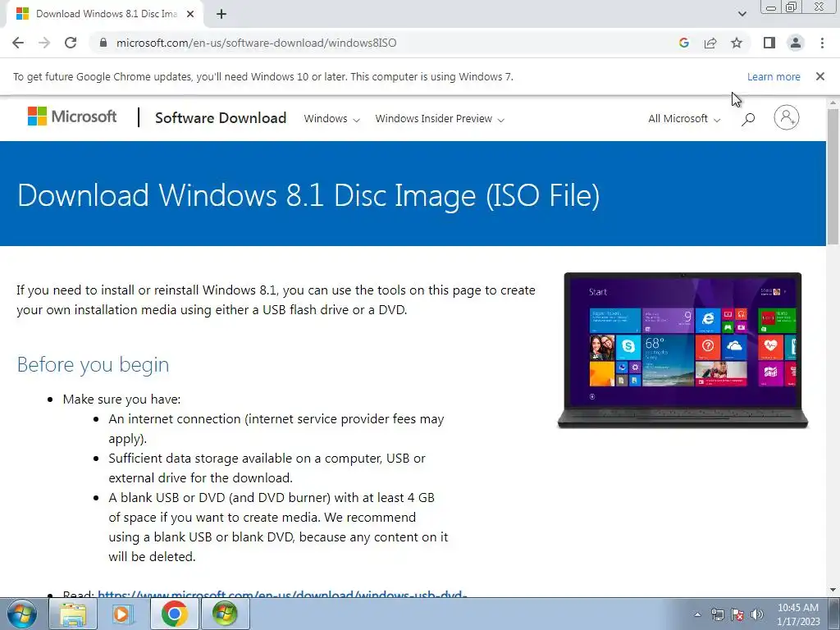Click the Windows 8.1 laptop image
This screenshot has height=630, width=840.
pos(682,349)
